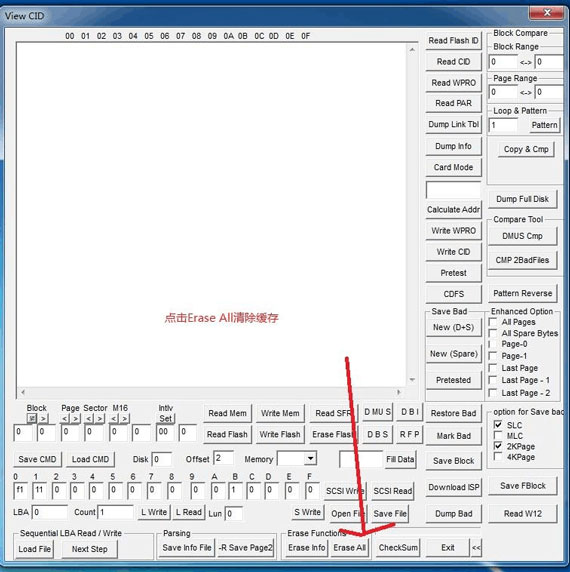
Task: Click the Read Flash ID button
Action: tap(453, 41)
